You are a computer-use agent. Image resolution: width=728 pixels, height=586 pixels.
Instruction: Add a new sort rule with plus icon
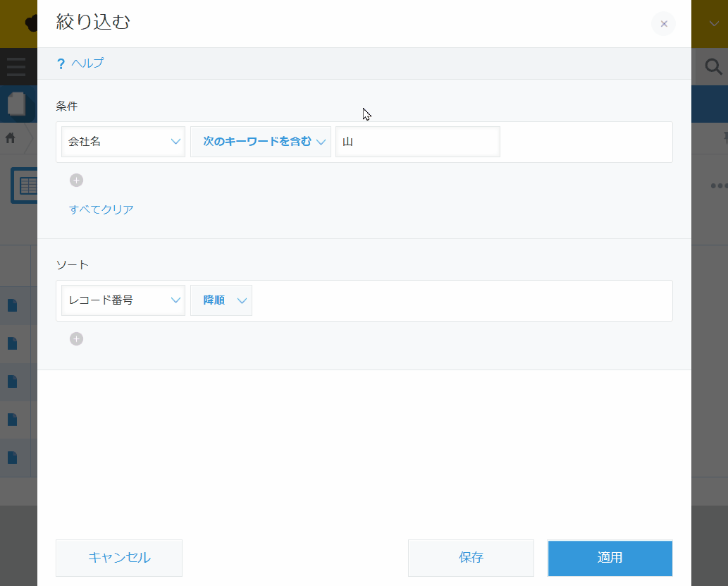pyautogui.click(x=77, y=338)
